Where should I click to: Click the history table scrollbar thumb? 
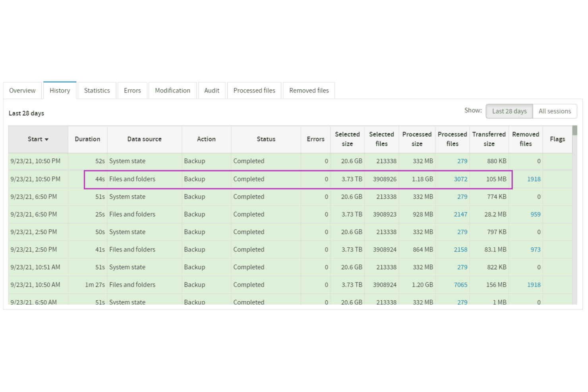[574, 131]
